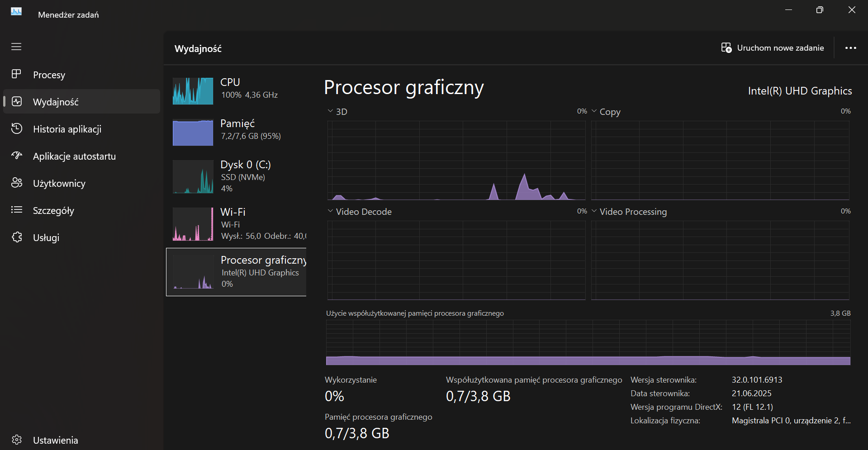Open the Szczegóły page

pyautogui.click(x=81, y=210)
